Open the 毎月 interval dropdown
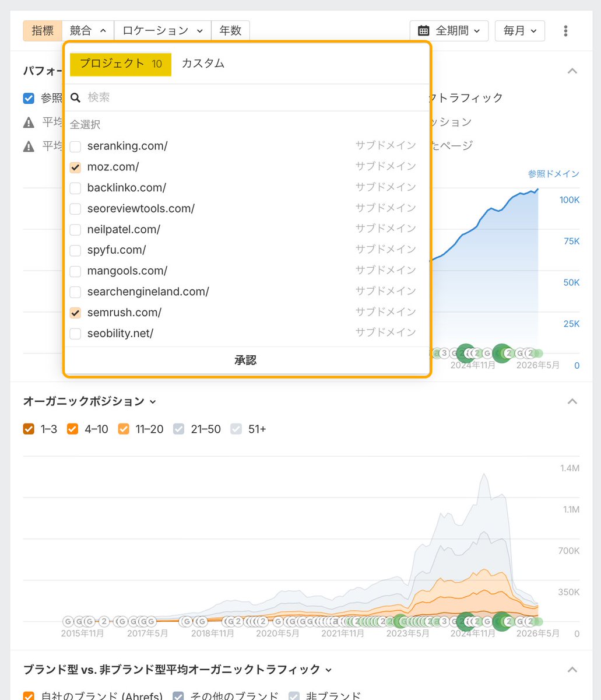Image resolution: width=601 pixels, height=700 pixels. tap(520, 31)
